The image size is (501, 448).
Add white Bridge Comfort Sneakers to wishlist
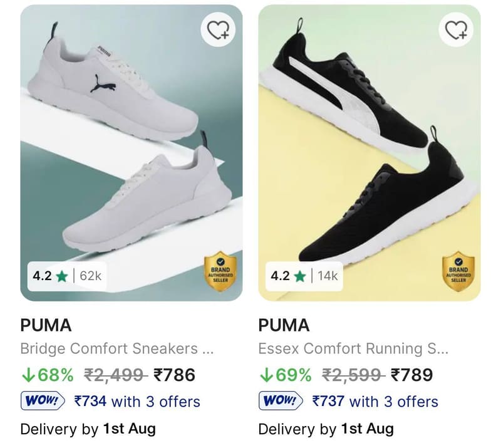[218, 29]
